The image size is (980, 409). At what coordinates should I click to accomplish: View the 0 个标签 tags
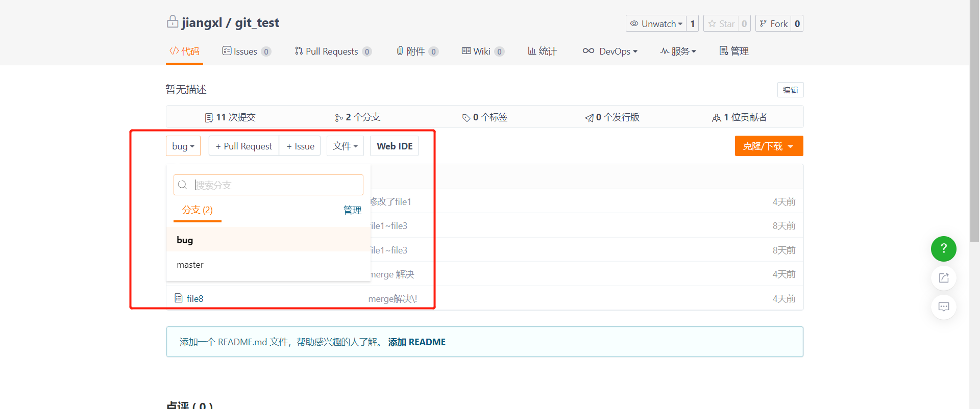485,117
